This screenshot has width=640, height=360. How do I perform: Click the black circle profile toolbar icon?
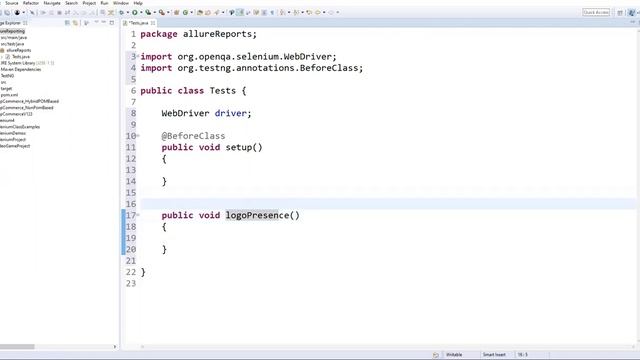17,12
